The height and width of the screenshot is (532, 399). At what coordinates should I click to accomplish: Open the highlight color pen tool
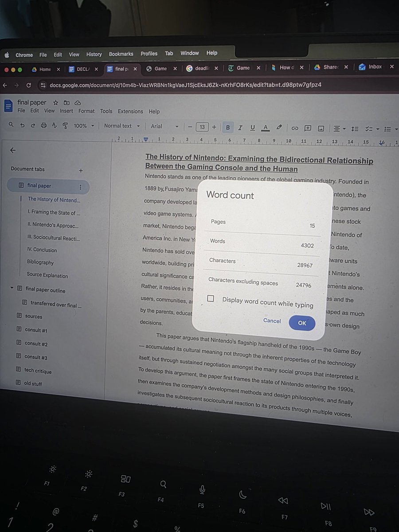pos(279,128)
